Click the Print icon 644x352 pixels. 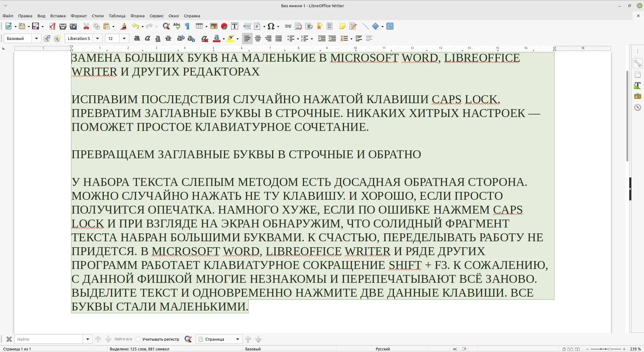tap(63, 26)
